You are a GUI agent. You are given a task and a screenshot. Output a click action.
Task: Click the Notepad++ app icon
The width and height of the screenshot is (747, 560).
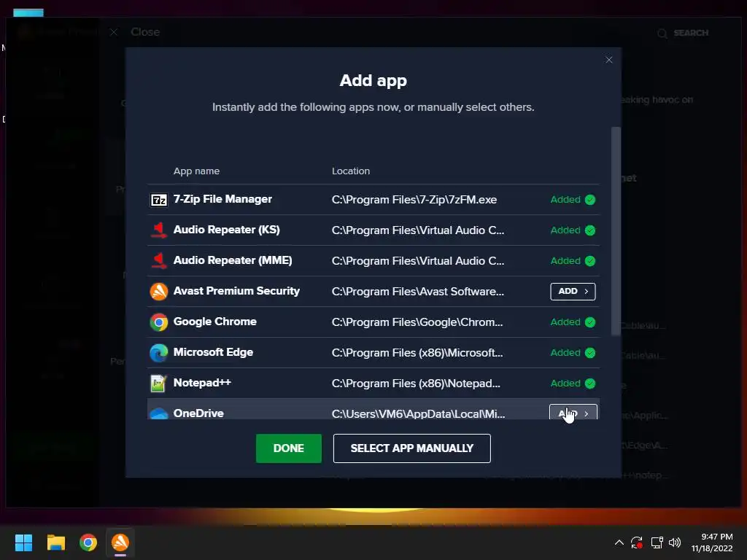(x=158, y=384)
